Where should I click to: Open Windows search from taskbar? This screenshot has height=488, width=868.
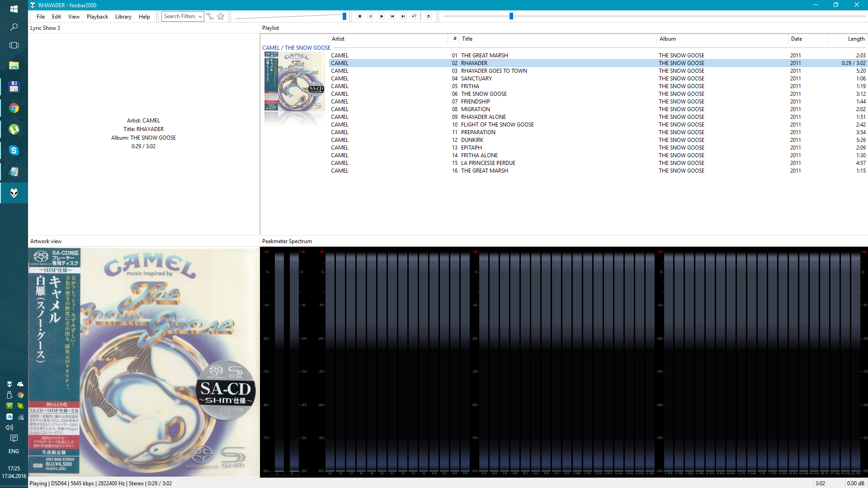click(x=14, y=27)
